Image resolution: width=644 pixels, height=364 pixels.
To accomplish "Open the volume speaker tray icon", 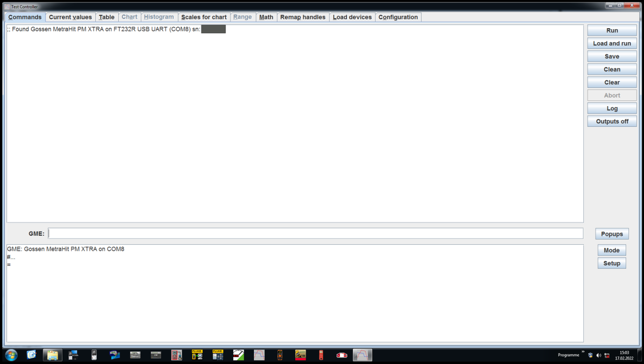I will (598, 355).
